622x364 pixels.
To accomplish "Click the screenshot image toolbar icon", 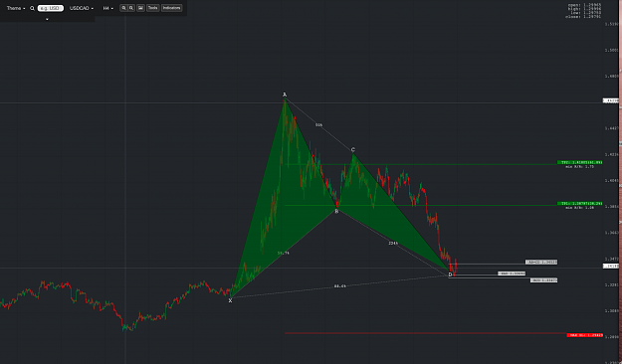I will [141, 8].
